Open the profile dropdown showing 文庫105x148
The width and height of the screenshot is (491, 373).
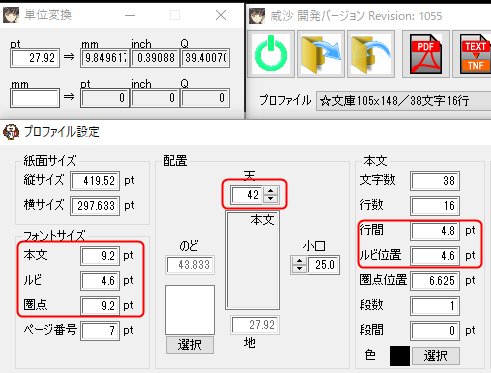tap(403, 101)
